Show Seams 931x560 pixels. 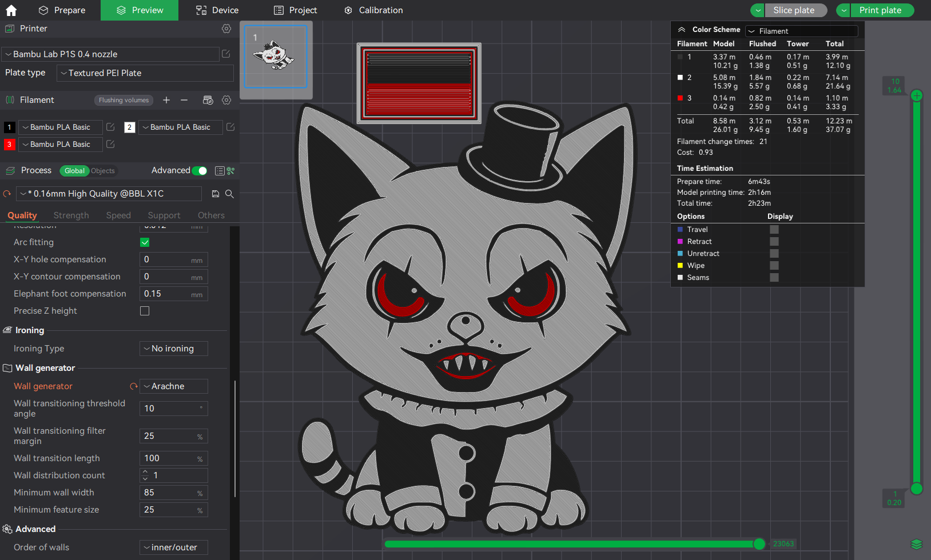[x=774, y=277]
